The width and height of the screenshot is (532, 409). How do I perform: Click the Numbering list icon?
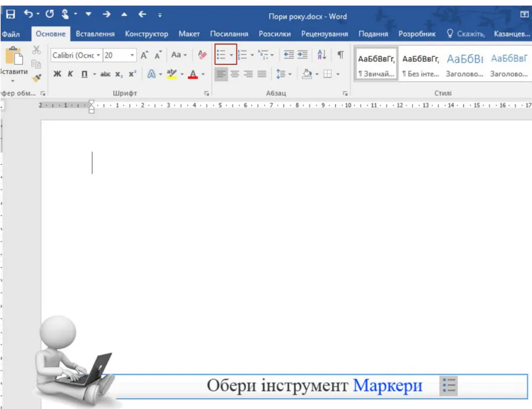(242, 55)
